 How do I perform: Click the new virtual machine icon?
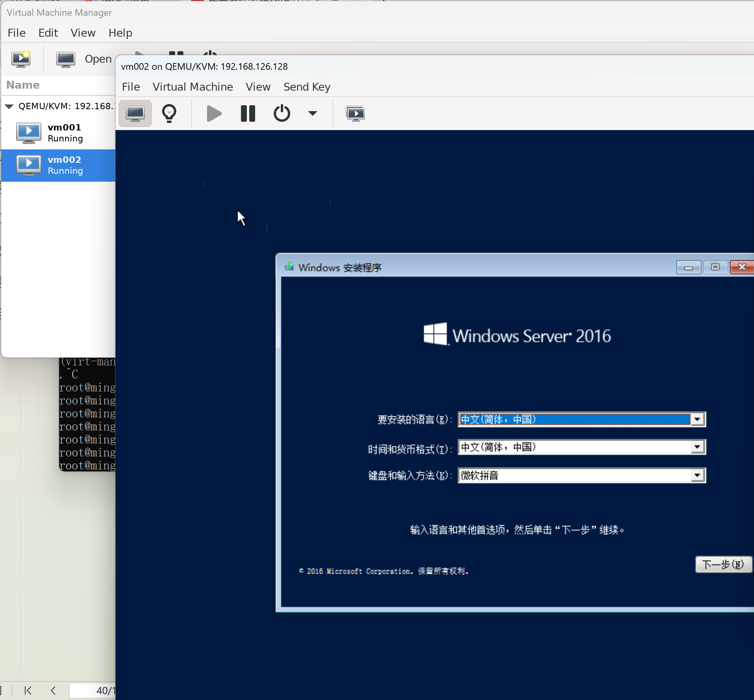pos(21,59)
